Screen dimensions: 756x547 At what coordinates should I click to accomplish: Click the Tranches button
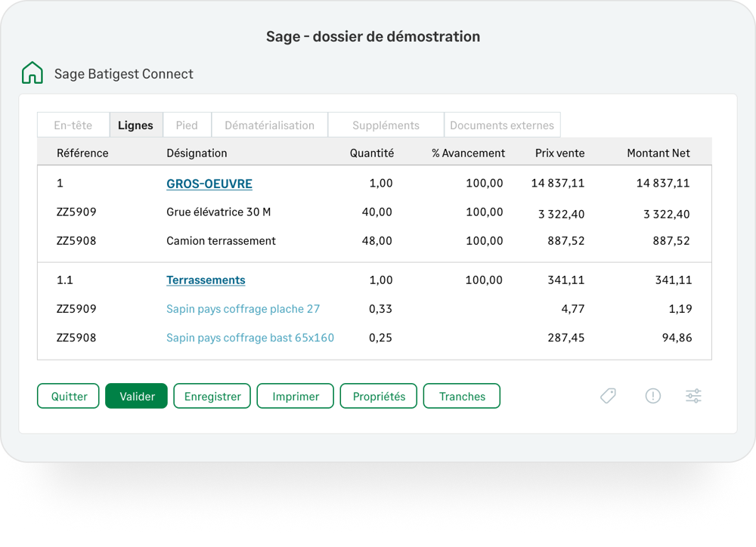462,396
